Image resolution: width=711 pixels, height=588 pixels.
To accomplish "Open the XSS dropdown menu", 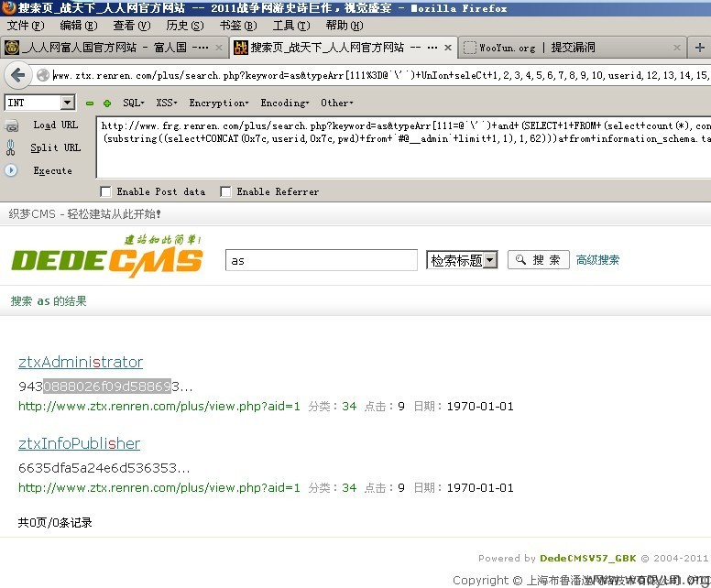I will 167,103.
